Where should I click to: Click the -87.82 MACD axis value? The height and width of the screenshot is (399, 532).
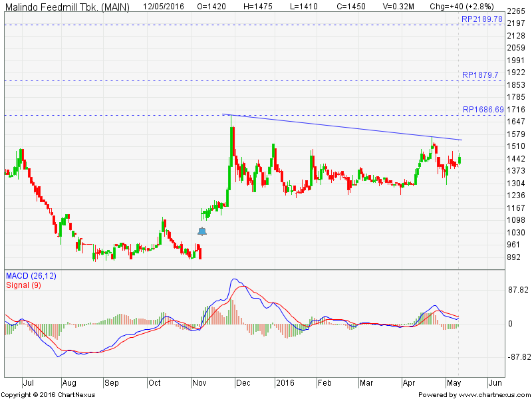point(518,357)
